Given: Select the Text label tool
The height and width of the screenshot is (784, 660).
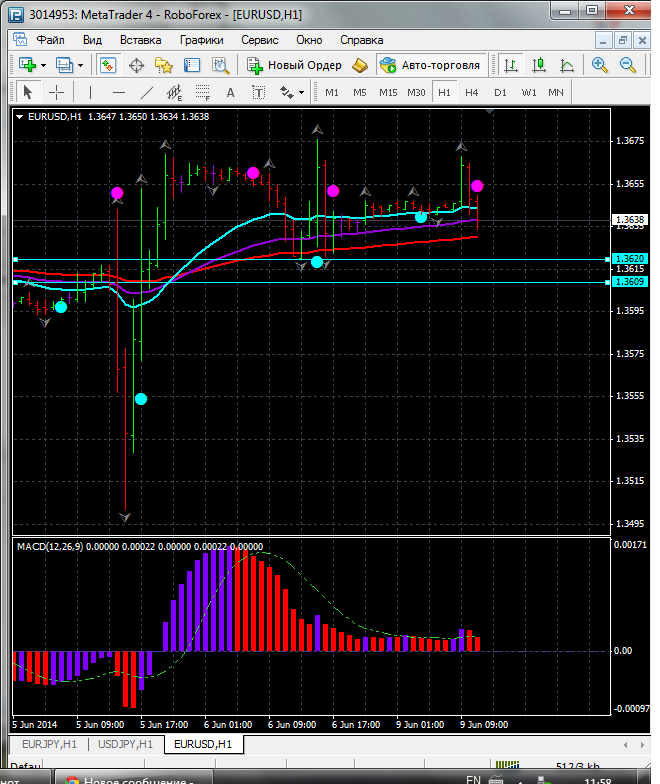Looking at the screenshot, I should click(230, 92).
